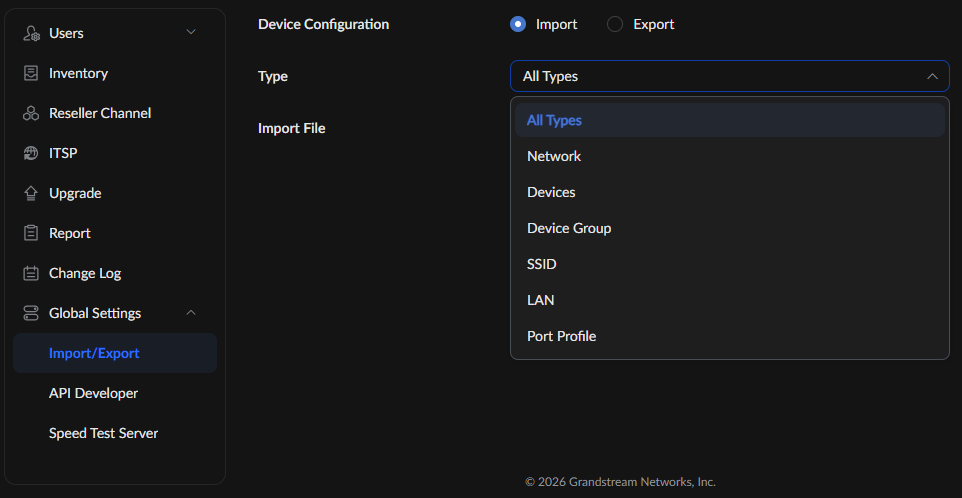This screenshot has width=962, height=498.
Task: Choose Devices option in dropdown
Action: 729,193
